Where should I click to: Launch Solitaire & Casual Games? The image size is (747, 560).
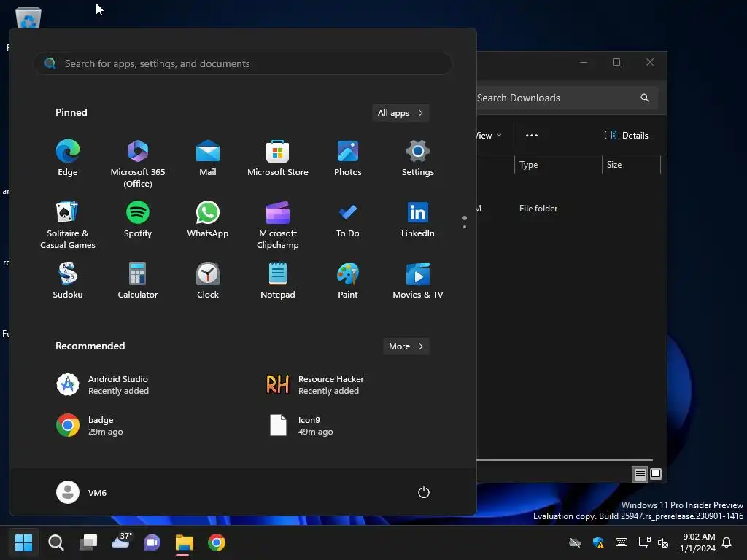pyautogui.click(x=68, y=225)
